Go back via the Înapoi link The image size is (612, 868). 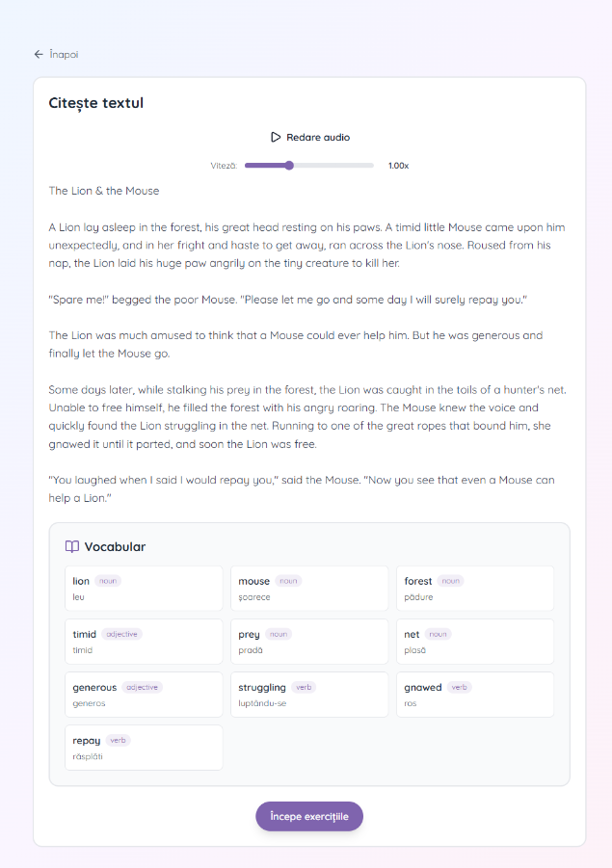[x=56, y=54]
